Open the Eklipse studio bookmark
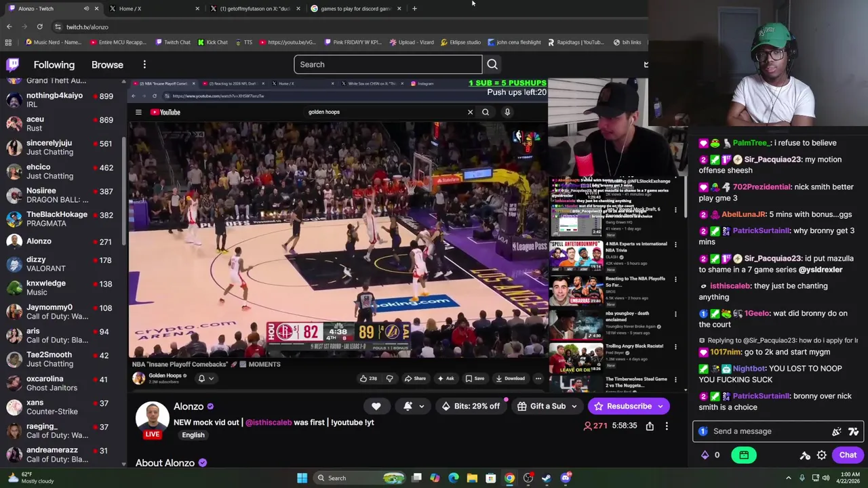 coord(460,42)
